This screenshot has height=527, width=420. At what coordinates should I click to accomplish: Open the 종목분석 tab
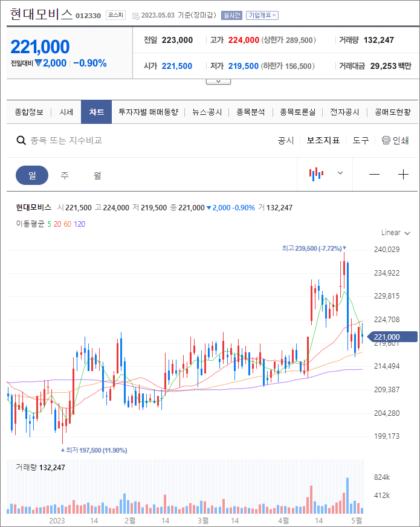pyautogui.click(x=251, y=112)
